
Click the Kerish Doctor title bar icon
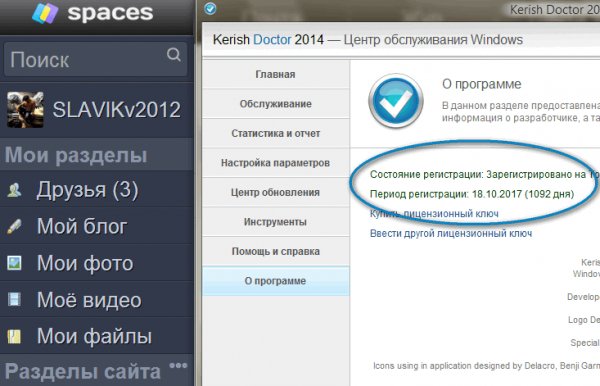pyautogui.click(x=210, y=8)
